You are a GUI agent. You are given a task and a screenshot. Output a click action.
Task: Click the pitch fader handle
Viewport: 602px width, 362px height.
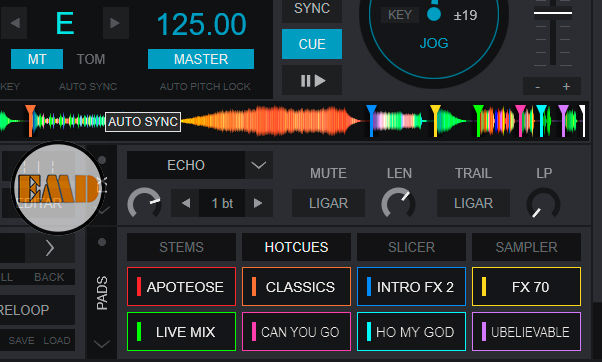pos(553,13)
